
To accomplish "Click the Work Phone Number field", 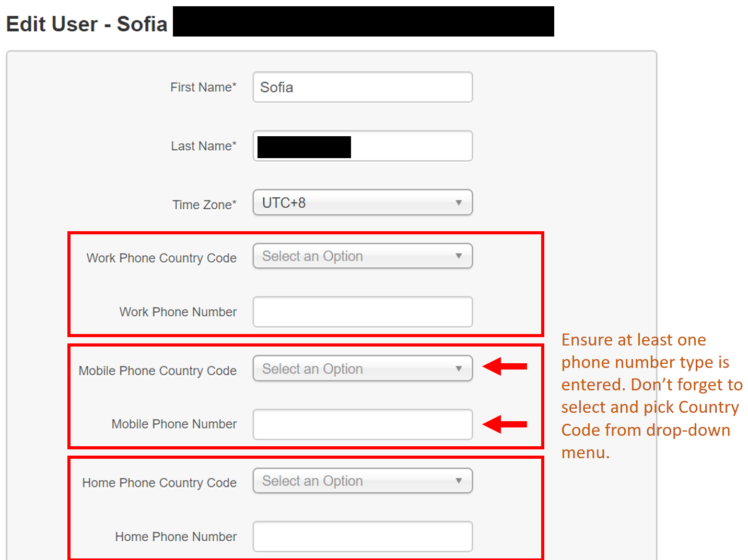I will [362, 312].
